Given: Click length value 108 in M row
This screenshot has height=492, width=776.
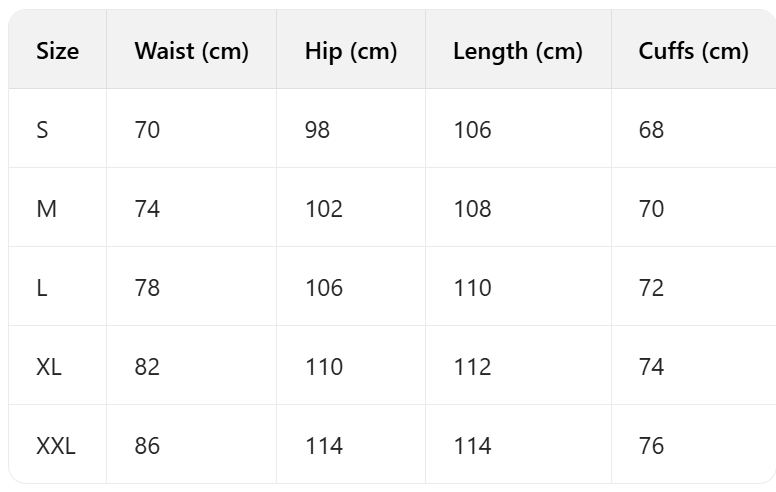Looking at the screenshot, I should (x=472, y=209).
